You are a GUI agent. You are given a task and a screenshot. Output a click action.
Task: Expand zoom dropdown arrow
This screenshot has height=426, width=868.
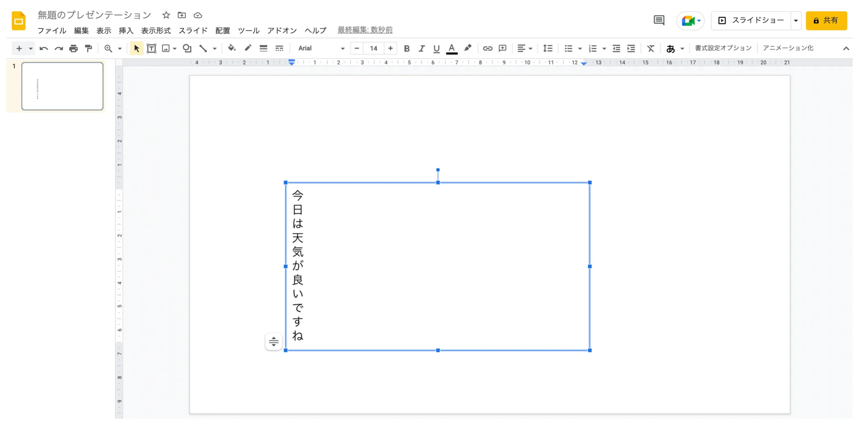coord(120,49)
